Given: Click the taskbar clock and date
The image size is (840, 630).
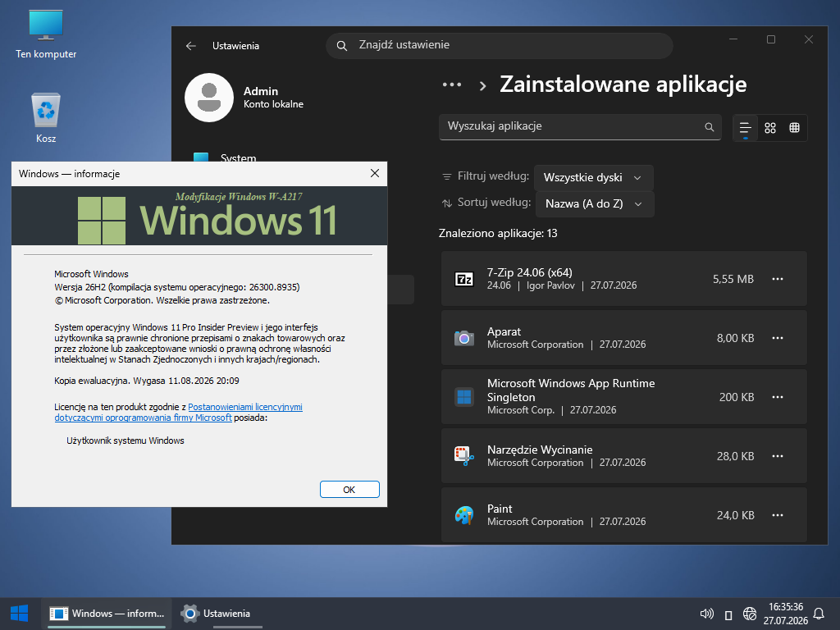Looking at the screenshot, I should point(785,614).
